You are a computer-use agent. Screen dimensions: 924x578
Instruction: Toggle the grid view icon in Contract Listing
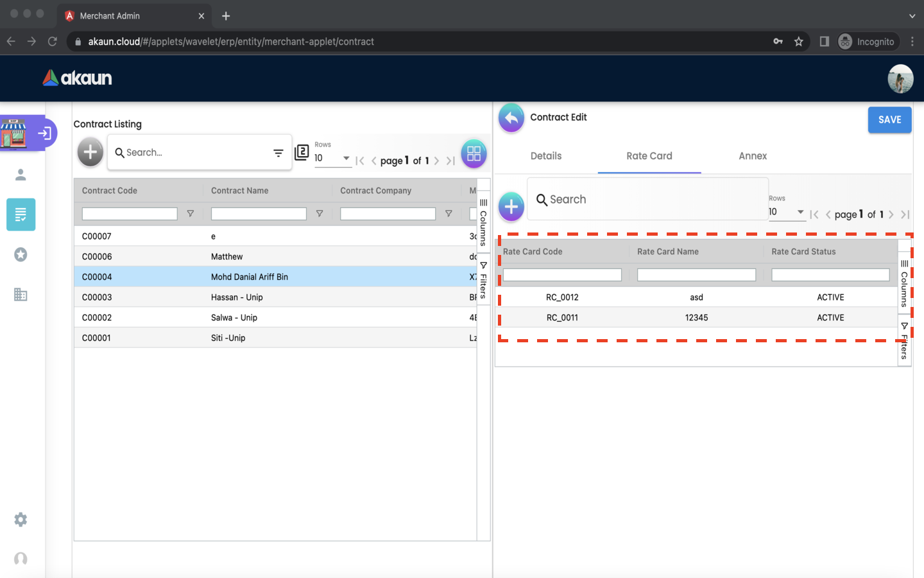point(474,153)
